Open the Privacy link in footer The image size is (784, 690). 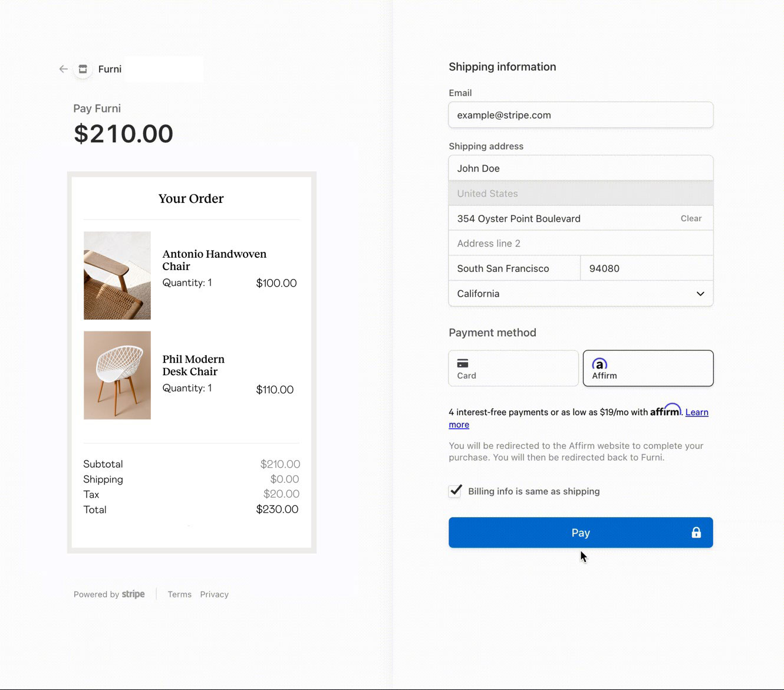[x=214, y=594]
